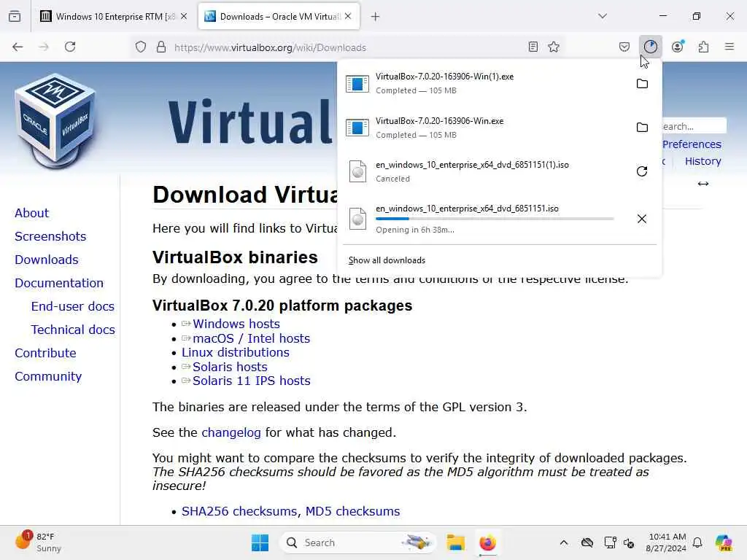Download macOS / Intel hosts package
747x560 pixels.
pos(251,338)
